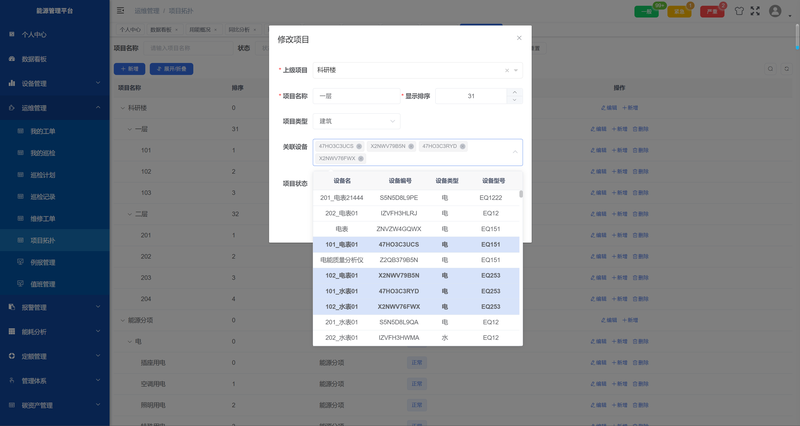Deselect device 101_电表01 in the list
800x426 pixels.
416,244
